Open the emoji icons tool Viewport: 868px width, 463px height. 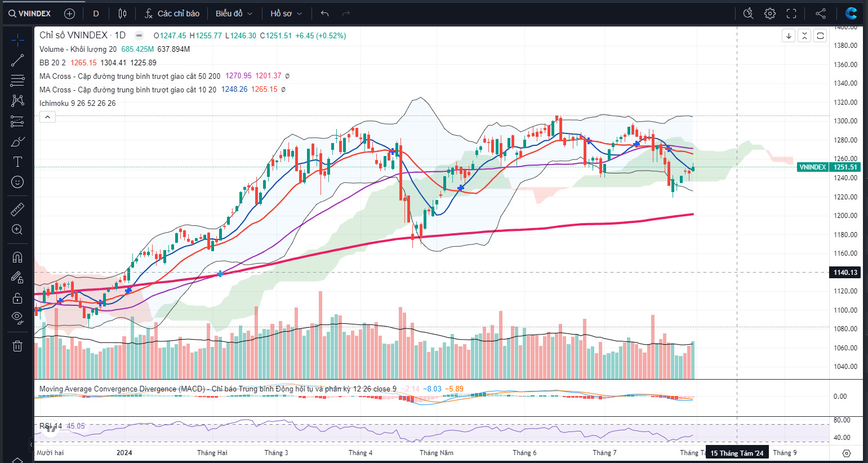(x=17, y=182)
